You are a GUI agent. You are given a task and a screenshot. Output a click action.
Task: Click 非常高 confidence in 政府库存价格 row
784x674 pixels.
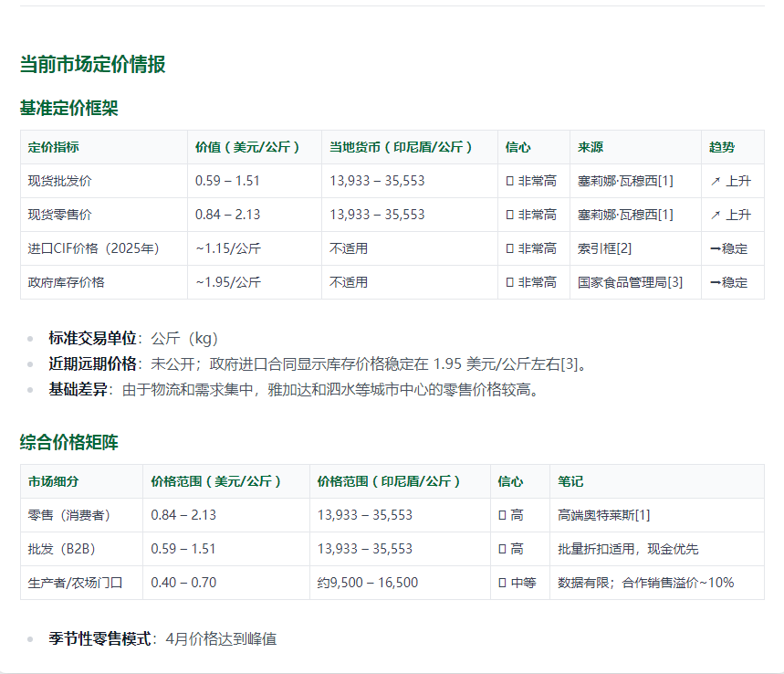pyautogui.click(x=531, y=282)
